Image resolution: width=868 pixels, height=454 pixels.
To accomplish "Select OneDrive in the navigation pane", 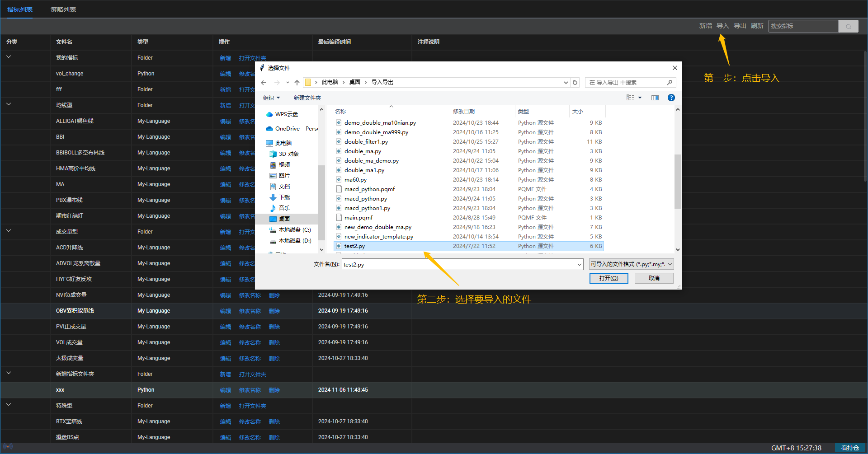I will pos(292,129).
